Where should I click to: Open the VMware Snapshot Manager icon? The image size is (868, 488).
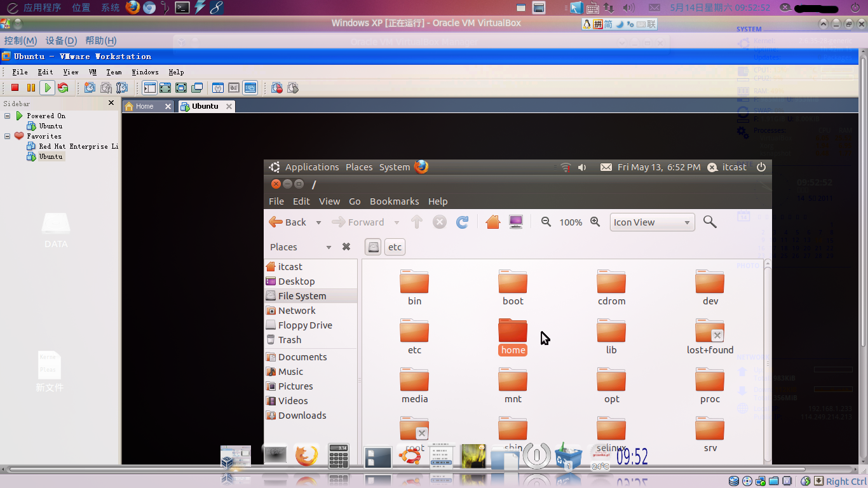coord(122,88)
